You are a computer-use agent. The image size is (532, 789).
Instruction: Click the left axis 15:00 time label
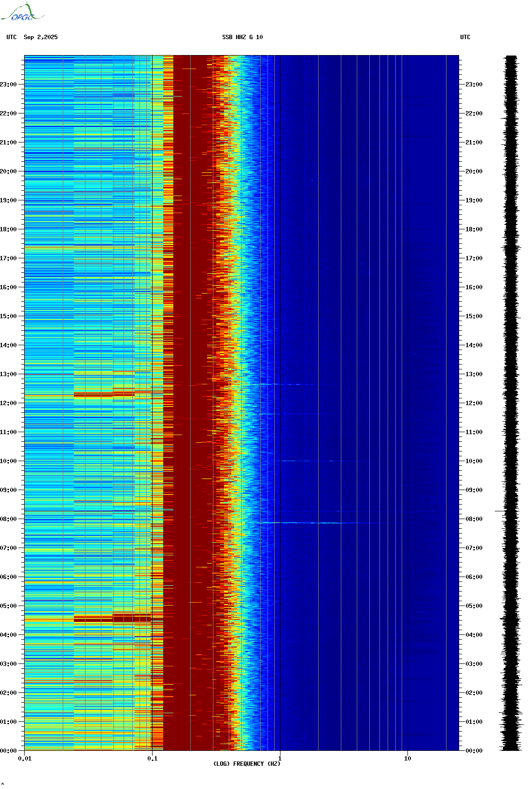coord(8,316)
